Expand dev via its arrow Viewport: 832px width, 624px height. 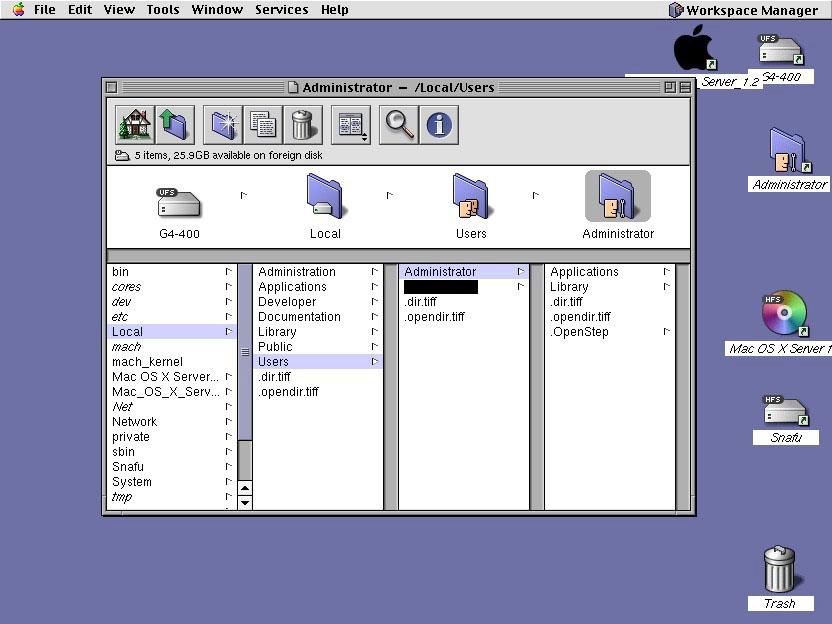click(x=229, y=301)
